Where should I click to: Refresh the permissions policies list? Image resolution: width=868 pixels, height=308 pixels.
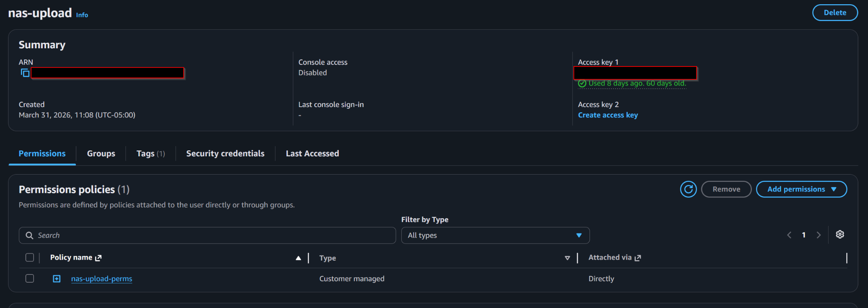click(x=688, y=189)
